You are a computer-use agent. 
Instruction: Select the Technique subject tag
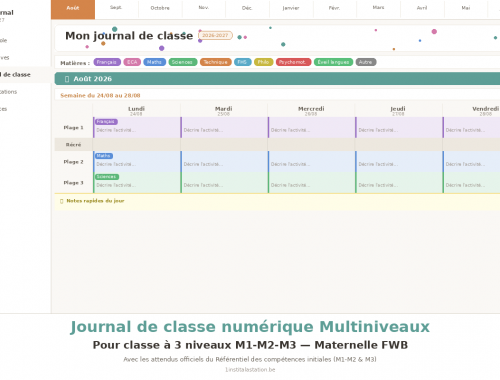215,62
